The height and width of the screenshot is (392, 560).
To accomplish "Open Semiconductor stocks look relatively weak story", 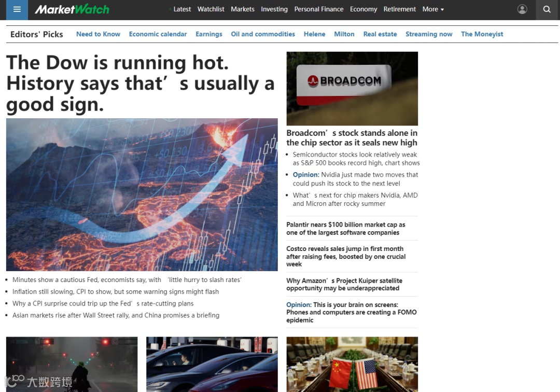I will 356,159.
